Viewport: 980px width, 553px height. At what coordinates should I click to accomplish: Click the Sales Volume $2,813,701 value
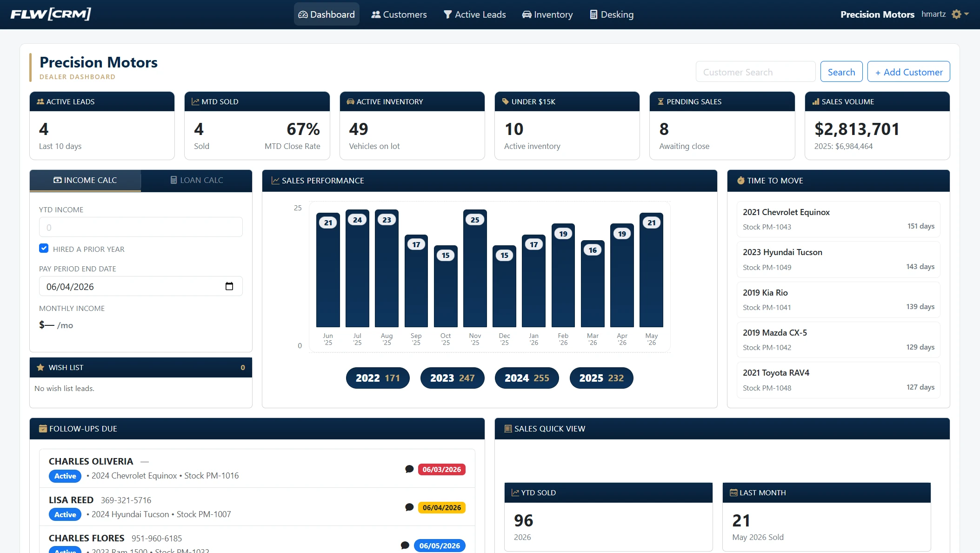point(857,129)
